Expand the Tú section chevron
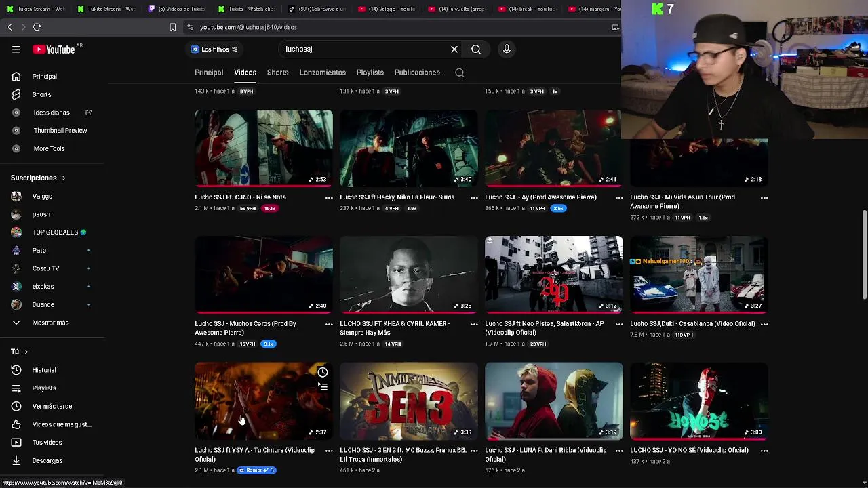 [x=26, y=352]
